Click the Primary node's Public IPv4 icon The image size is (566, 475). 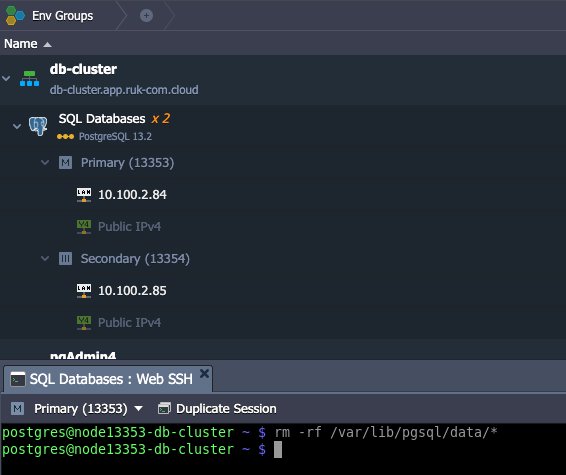(x=84, y=227)
